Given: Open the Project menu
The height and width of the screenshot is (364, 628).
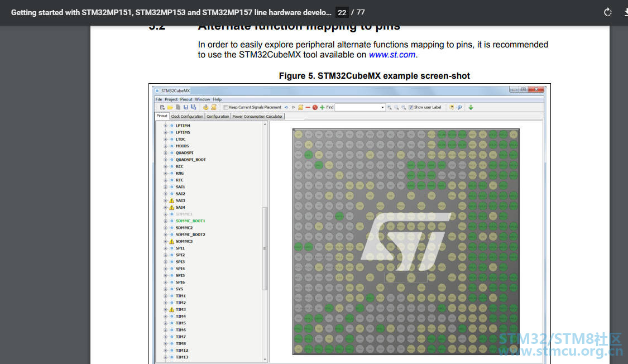Looking at the screenshot, I should coord(171,99).
